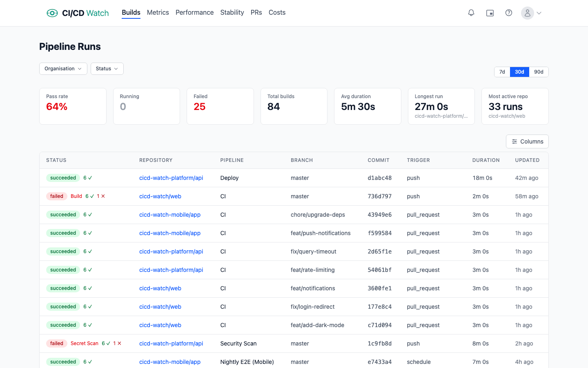Screen dimensions: 588x368
Task: Switch the date range to 90d
Action: coord(539,72)
